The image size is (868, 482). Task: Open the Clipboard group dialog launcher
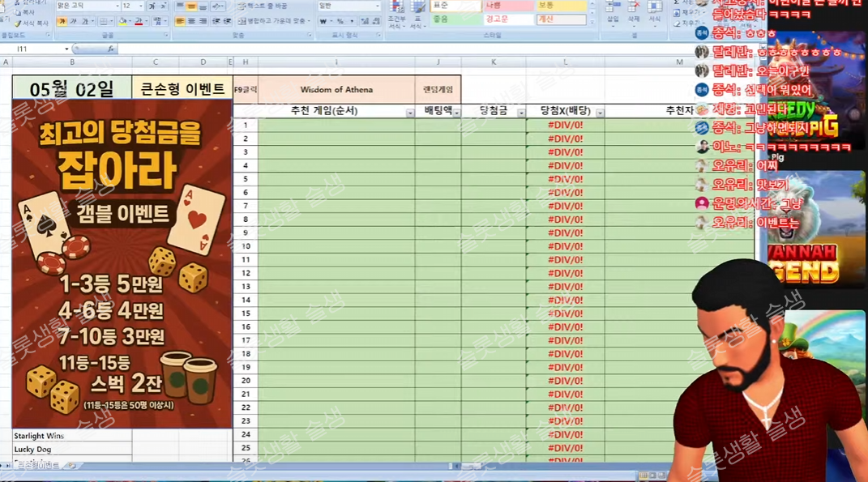[x=48, y=36]
